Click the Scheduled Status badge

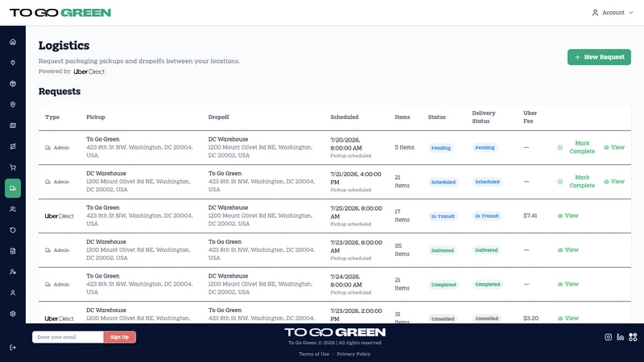444,182
